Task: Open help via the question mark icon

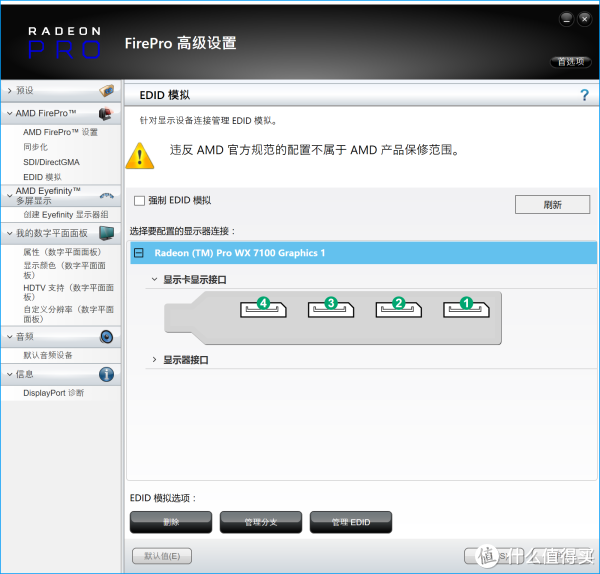Action: [x=584, y=95]
